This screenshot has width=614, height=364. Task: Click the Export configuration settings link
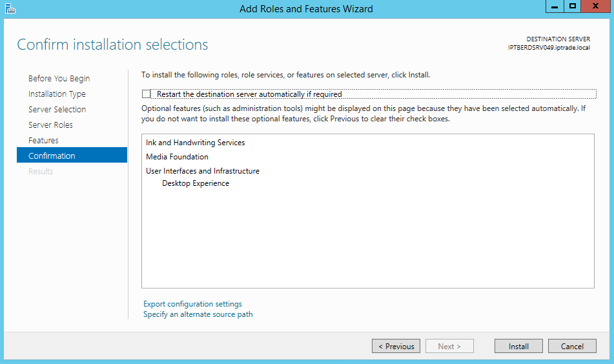pyautogui.click(x=192, y=304)
